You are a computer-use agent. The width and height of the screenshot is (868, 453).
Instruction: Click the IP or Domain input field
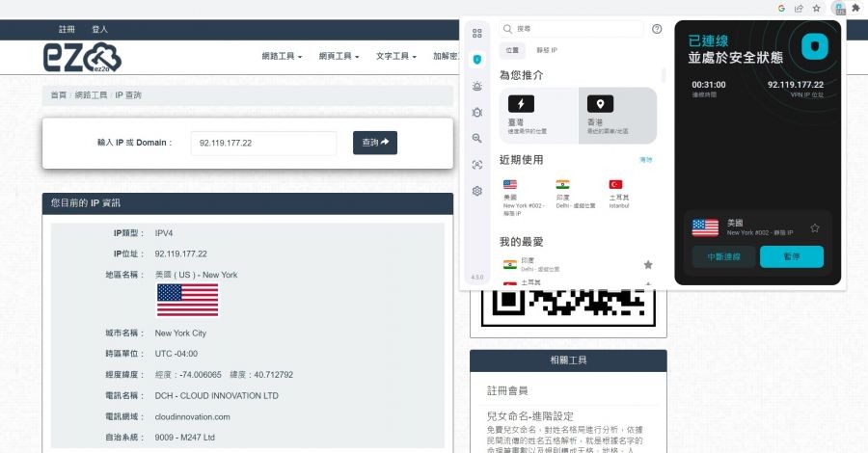coord(263,143)
